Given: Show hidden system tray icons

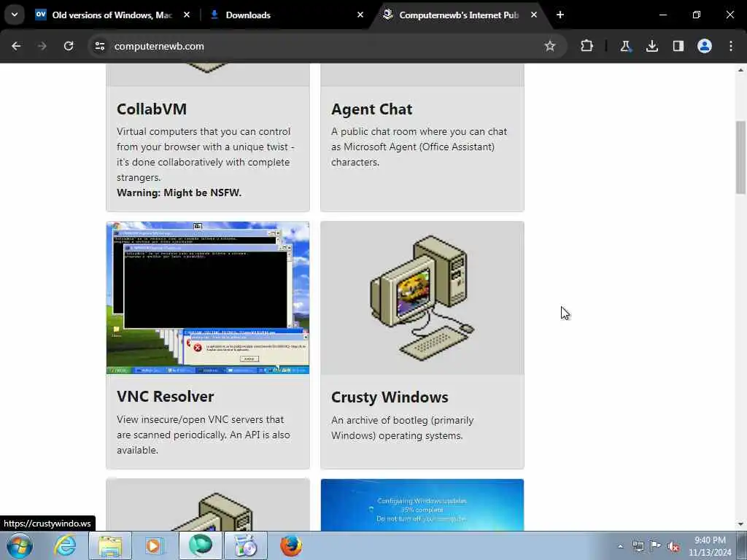Looking at the screenshot, I should point(620,546).
